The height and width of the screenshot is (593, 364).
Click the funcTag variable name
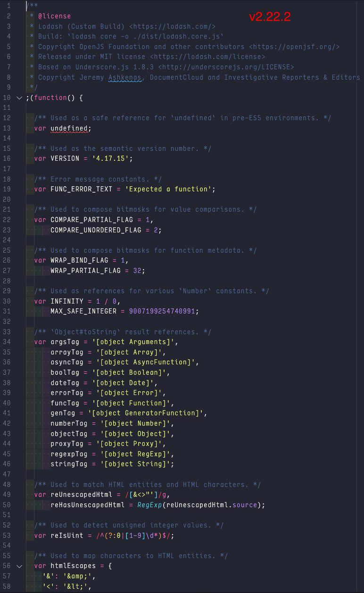pyautogui.click(x=65, y=403)
